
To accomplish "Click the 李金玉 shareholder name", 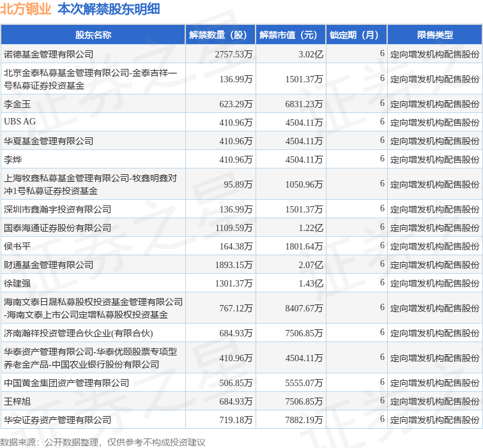I will pos(17,103).
